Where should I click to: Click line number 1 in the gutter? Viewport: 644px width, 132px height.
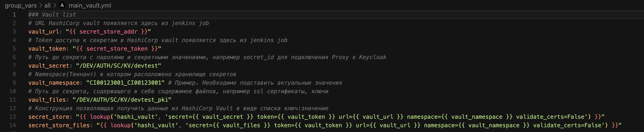(14, 14)
